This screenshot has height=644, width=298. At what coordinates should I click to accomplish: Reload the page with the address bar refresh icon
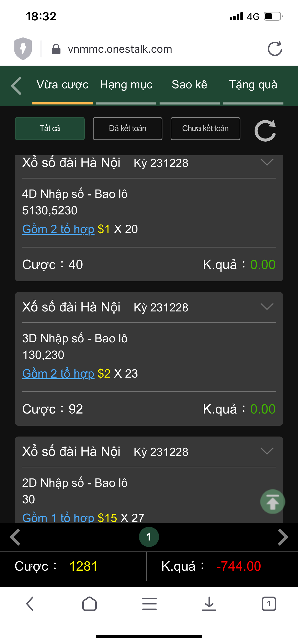click(x=275, y=49)
